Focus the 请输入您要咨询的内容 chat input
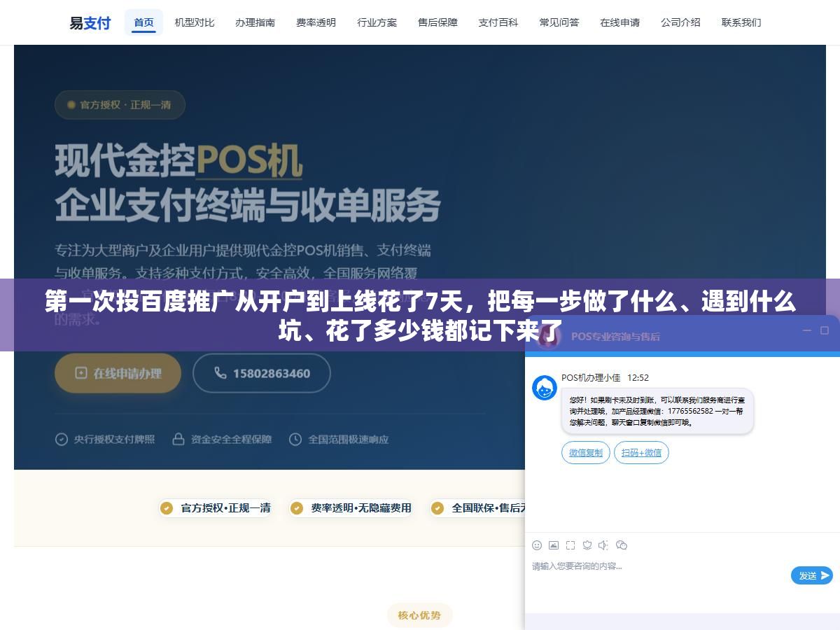840x630 pixels. tap(658, 566)
